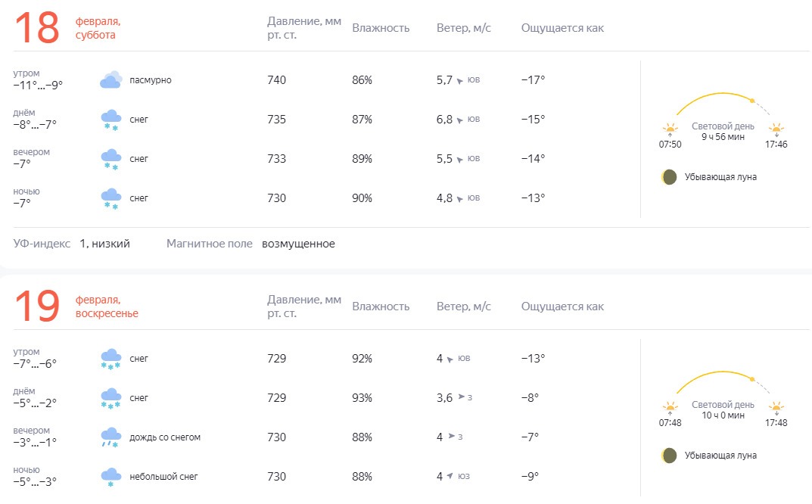Select the date heading 18 февраля, суббота
Screen dimensions: 812x504
click(x=68, y=27)
